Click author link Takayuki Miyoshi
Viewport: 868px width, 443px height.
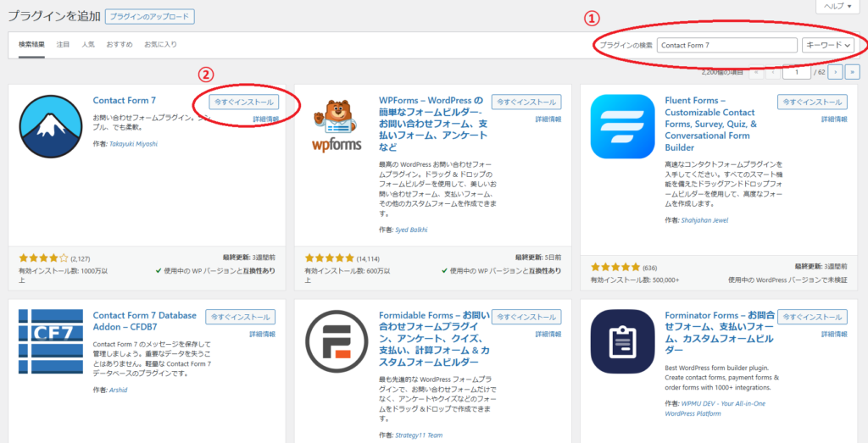(133, 144)
